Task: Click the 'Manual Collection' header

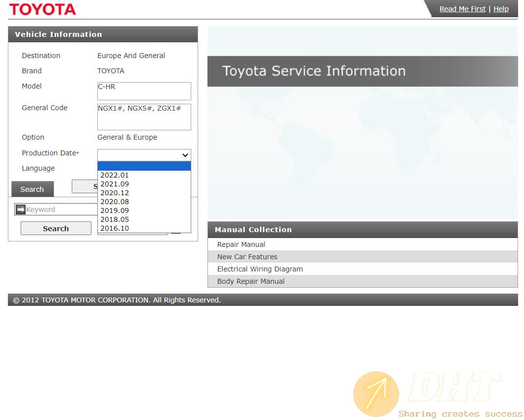Action: pyautogui.click(x=363, y=230)
